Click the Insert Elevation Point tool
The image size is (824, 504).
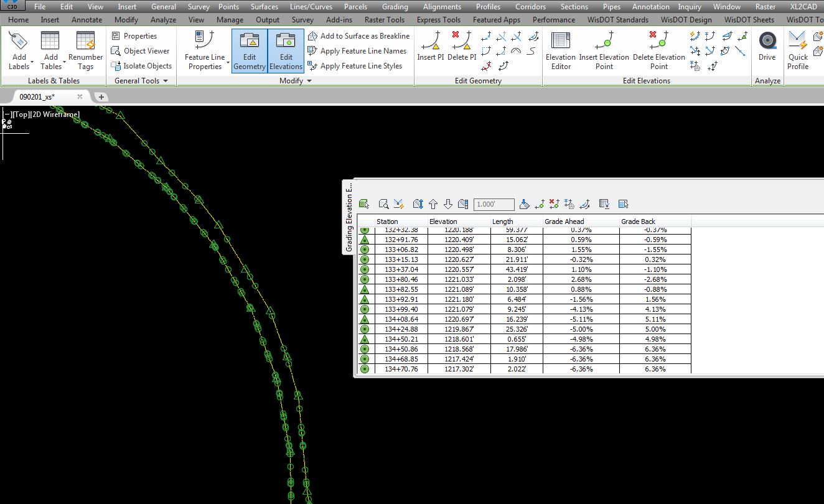pyautogui.click(x=604, y=50)
